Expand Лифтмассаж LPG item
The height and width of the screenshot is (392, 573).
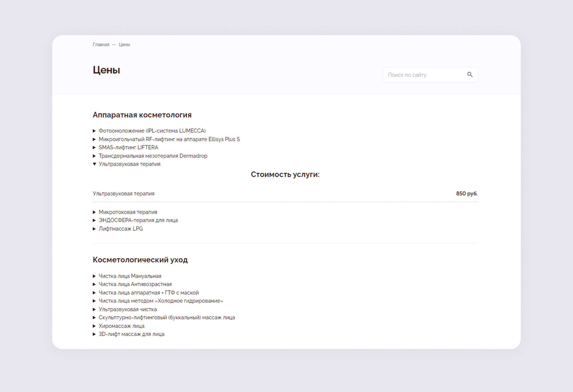click(x=121, y=229)
